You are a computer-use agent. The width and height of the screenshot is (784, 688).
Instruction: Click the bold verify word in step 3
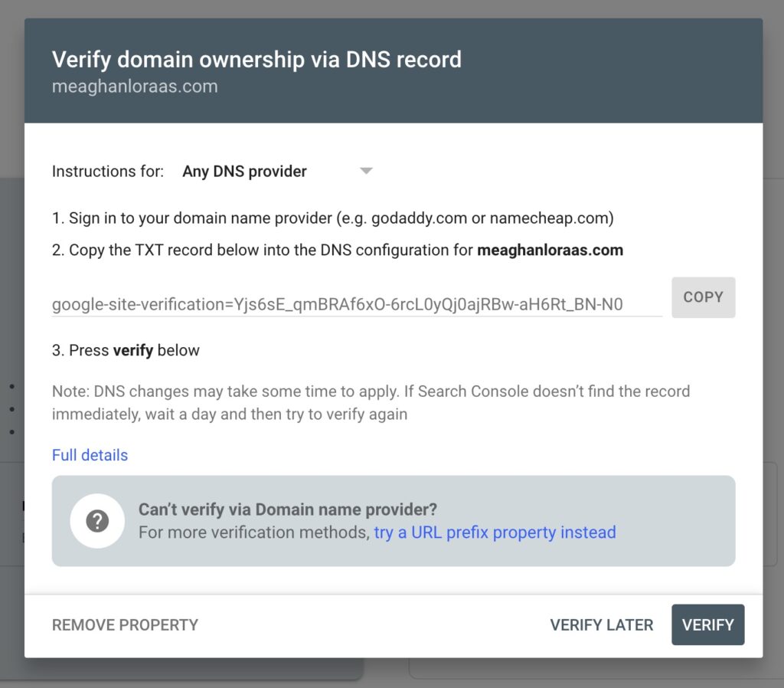133,350
